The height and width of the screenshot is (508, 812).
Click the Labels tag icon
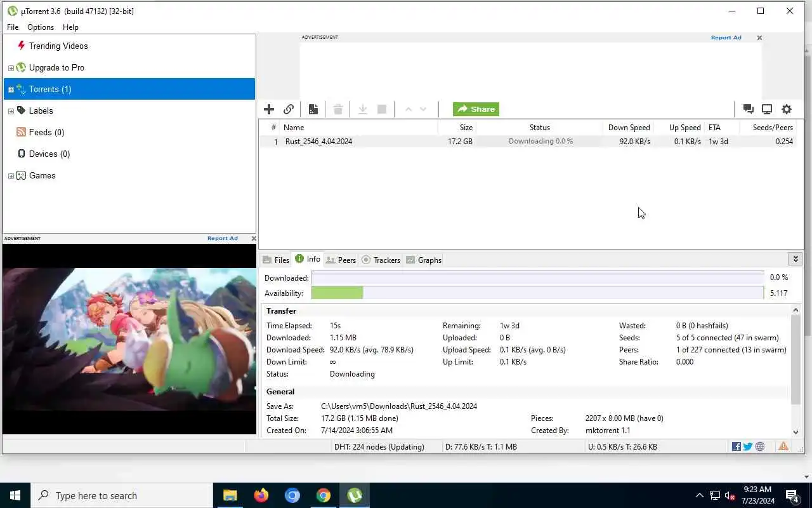click(x=21, y=110)
